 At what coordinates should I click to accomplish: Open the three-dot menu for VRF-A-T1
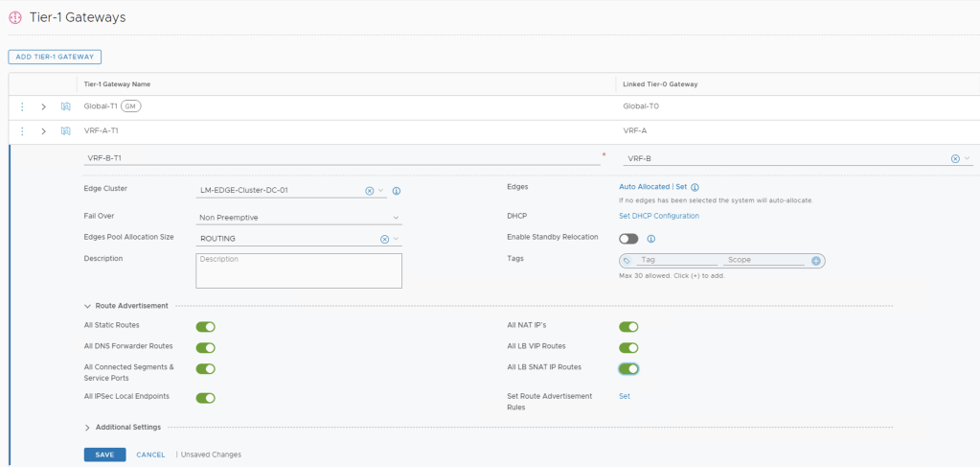22,130
